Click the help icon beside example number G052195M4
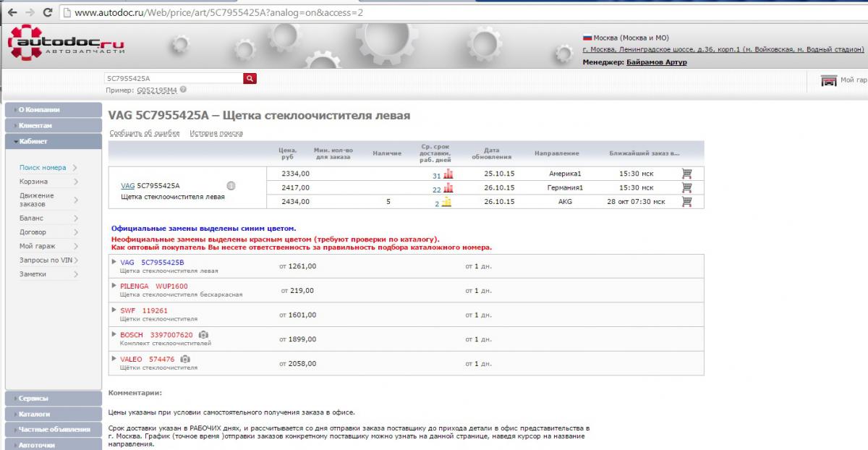Viewport: 868px width, 450px height. click(183, 90)
